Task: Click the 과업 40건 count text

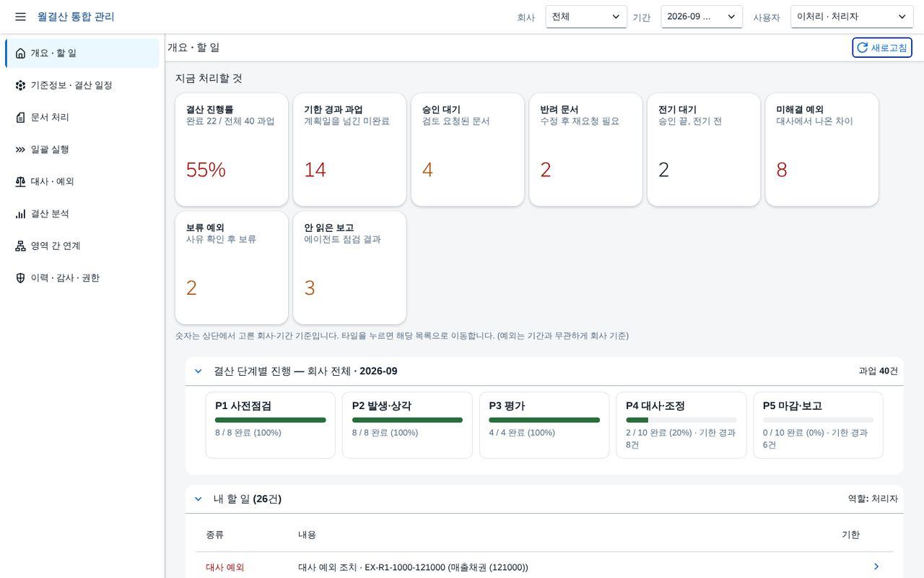Action: tap(879, 371)
